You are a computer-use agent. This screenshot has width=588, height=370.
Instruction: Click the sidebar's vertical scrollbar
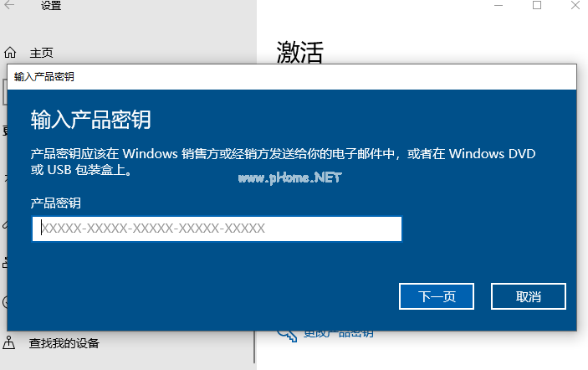pos(254,347)
